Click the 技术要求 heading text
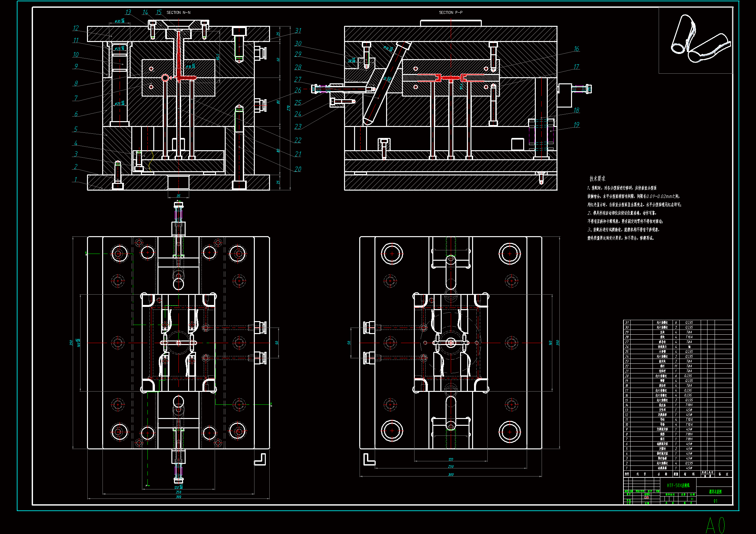Screen dimensions: 756x534 click(x=597, y=179)
